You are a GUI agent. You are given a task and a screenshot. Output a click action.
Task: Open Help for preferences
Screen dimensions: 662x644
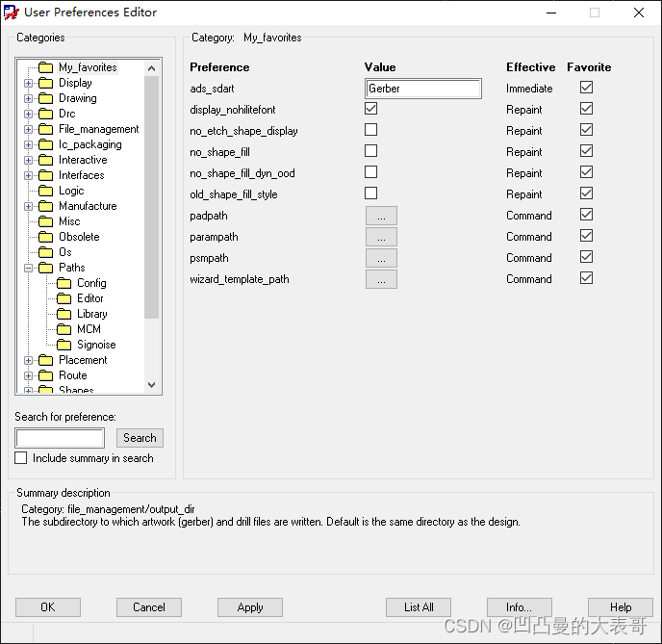[x=621, y=607]
